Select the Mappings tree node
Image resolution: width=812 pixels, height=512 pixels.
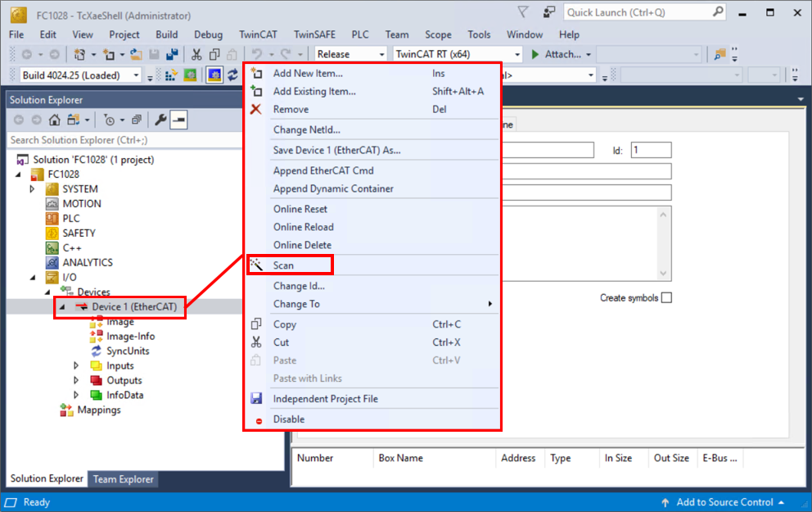point(99,410)
